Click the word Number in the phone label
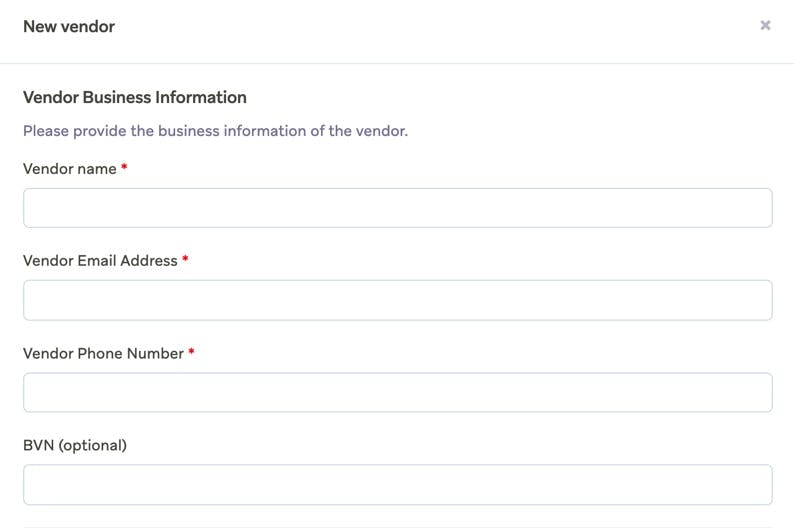Image resolution: width=794 pixels, height=528 pixels. 155,353
